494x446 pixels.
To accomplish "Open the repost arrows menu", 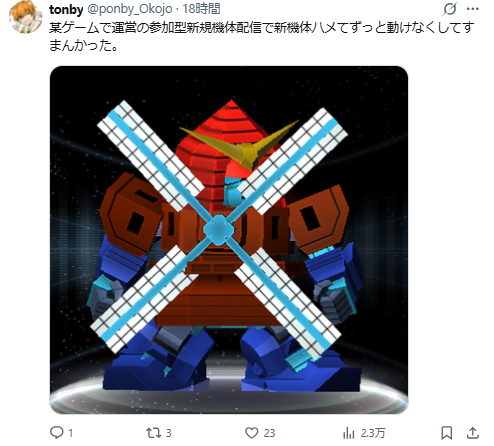I will click(153, 433).
